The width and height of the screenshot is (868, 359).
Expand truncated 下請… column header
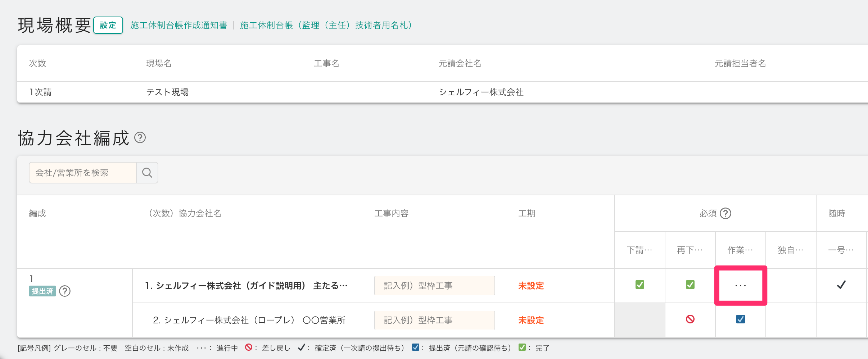639,250
